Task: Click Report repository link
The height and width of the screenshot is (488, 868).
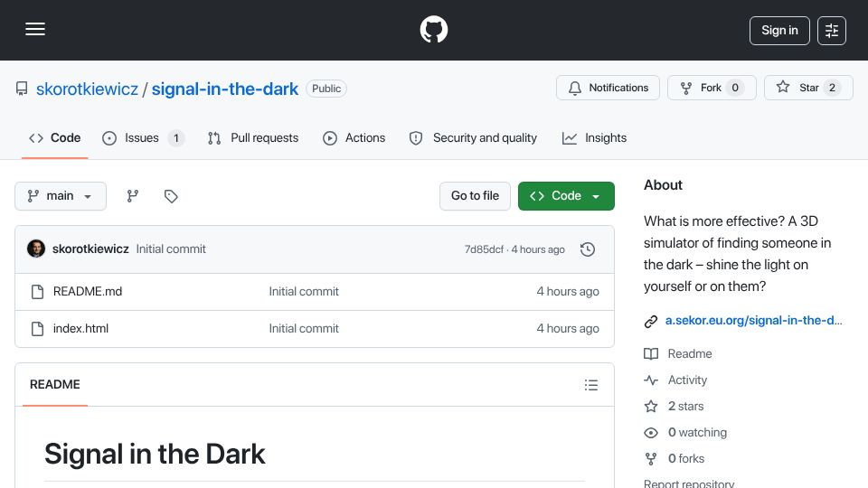Action: [x=689, y=483]
